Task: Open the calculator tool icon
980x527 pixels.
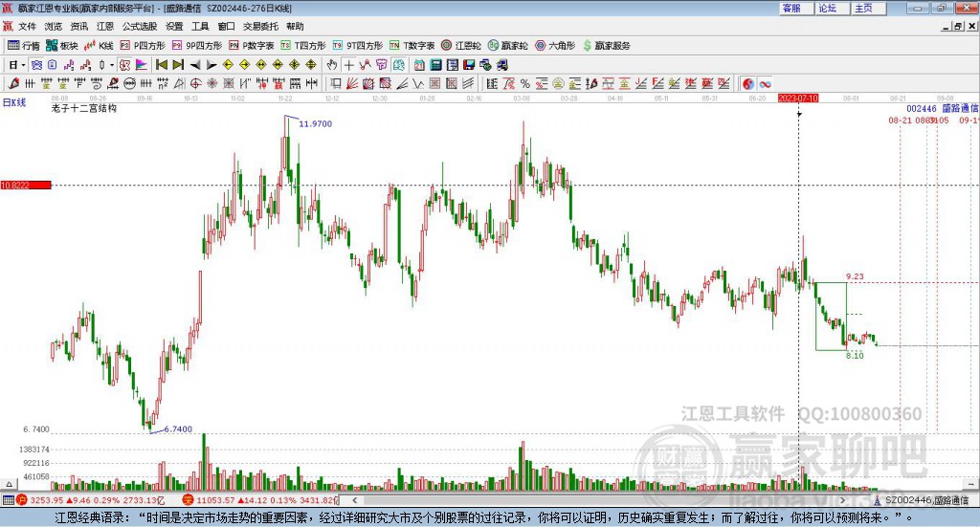Action: pos(435,65)
